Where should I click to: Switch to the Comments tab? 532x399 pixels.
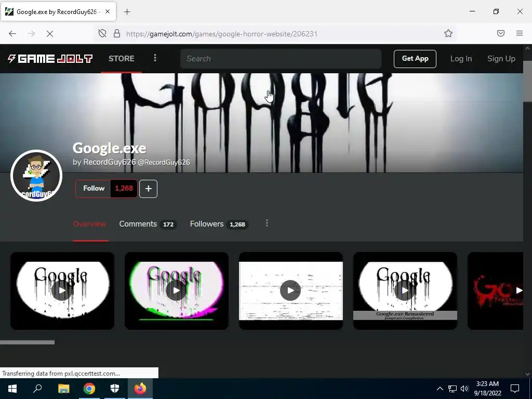[148, 224]
